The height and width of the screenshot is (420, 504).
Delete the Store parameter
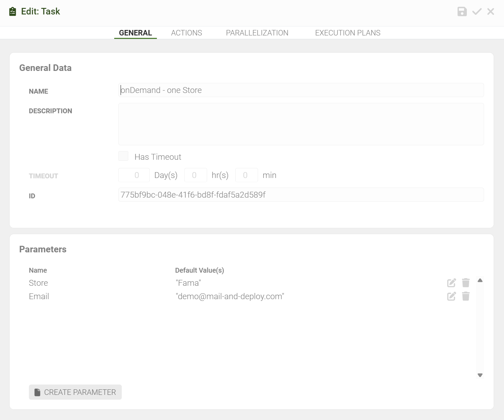(x=466, y=283)
